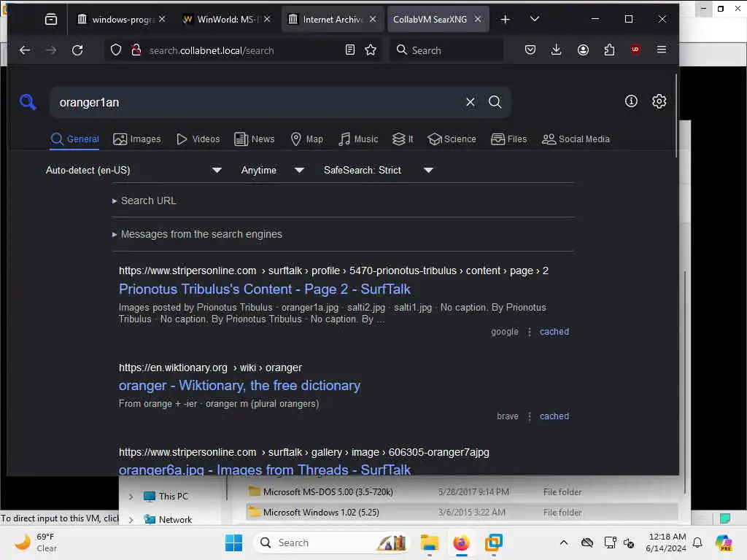The image size is (747, 560).
Task: Open cached link for Wiktionary result
Action: click(554, 416)
